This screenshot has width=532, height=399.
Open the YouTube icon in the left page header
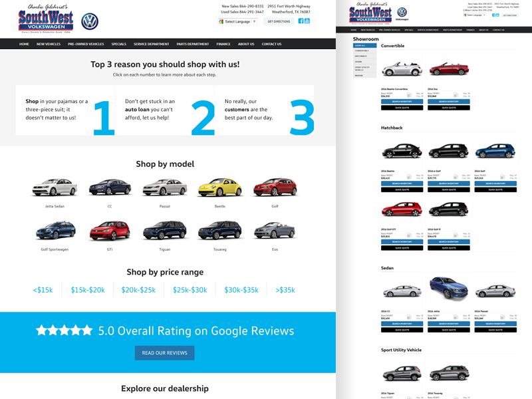(x=307, y=21)
